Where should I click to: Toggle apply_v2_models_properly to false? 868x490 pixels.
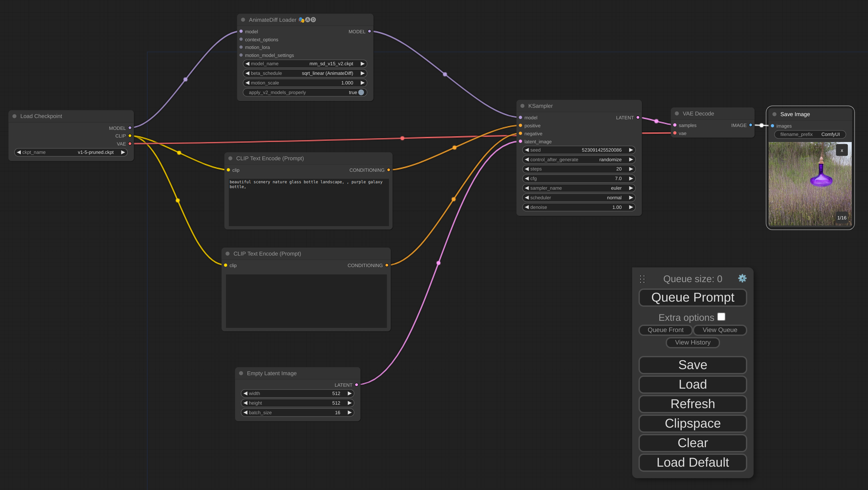[x=360, y=92]
